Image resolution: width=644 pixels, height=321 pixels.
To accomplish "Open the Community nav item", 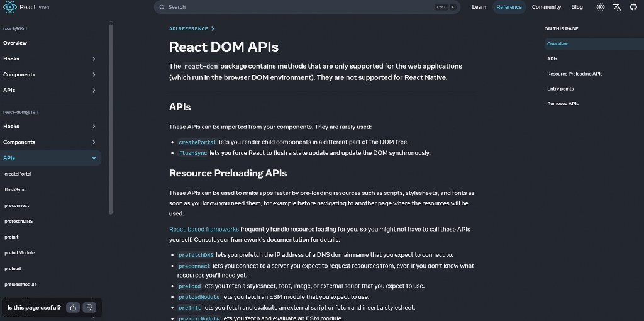I will (546, 7).
